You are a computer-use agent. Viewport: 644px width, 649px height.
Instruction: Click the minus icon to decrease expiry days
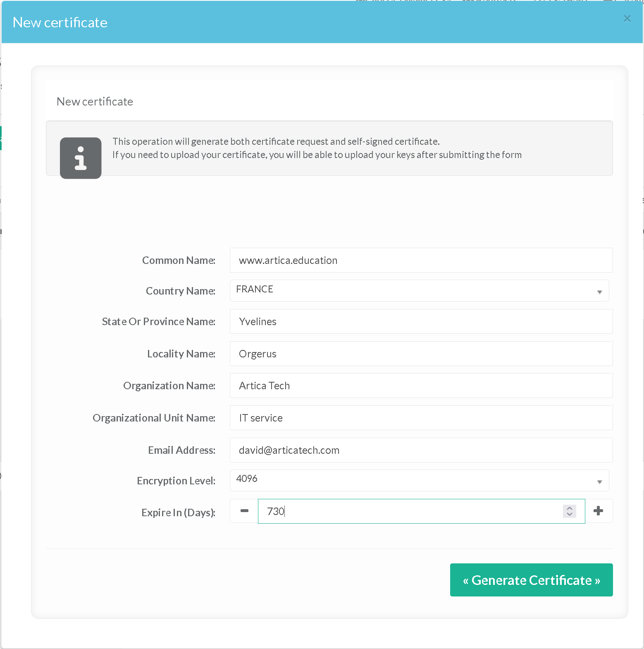tap(244, 511)
